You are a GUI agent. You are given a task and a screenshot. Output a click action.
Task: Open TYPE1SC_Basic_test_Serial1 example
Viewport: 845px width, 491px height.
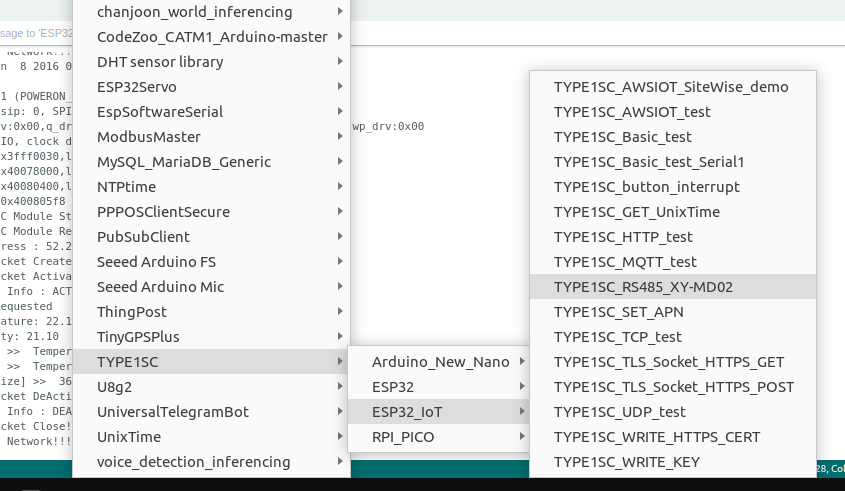[x=673, y=162]
